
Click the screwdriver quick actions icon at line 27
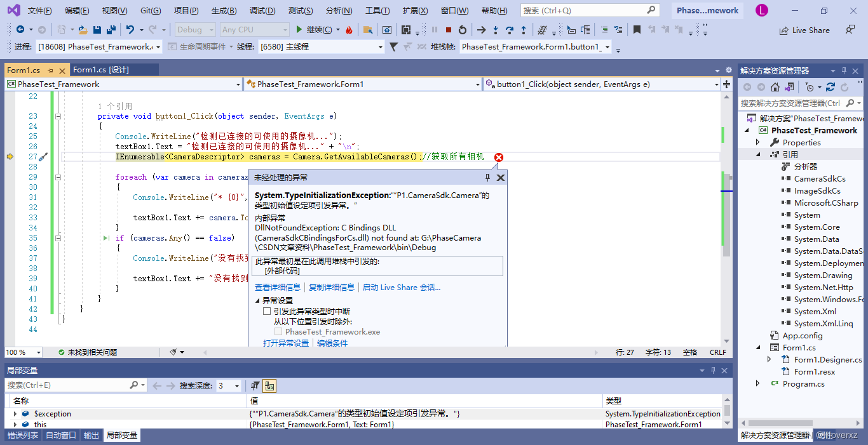coord(43,157)
